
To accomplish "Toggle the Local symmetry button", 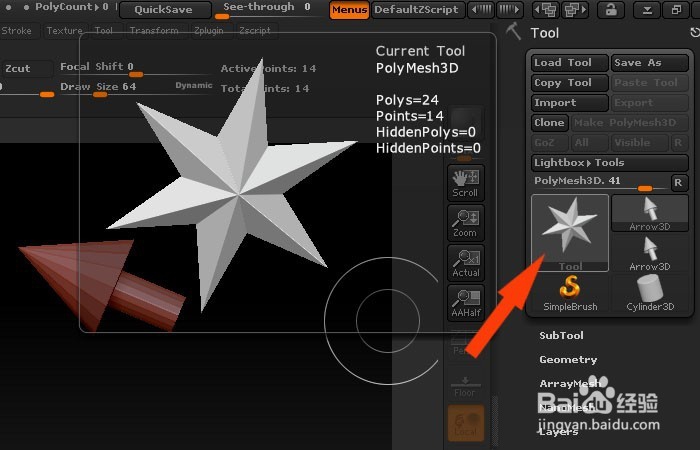I will pyautogui.click(x=466, y=423).
